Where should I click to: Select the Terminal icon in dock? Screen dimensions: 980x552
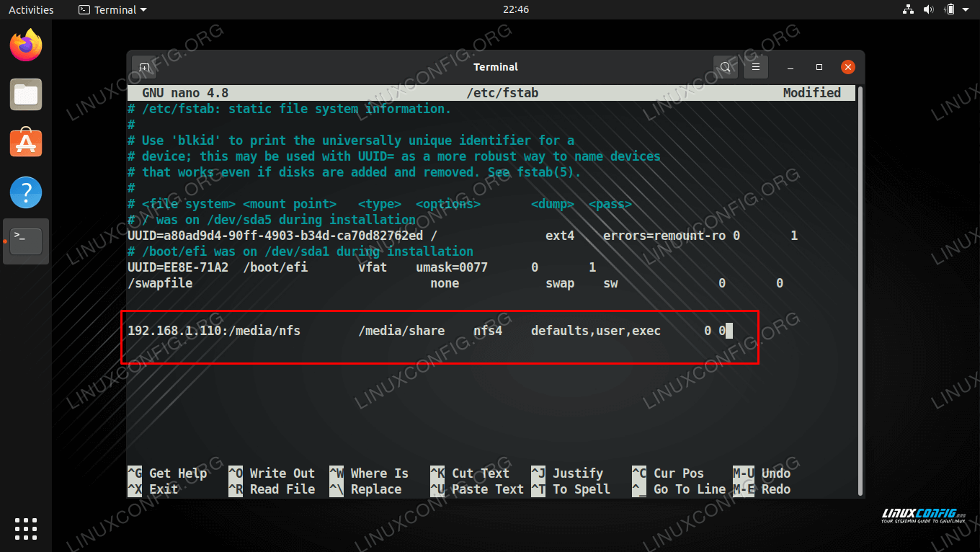click(x=26, y=241)
